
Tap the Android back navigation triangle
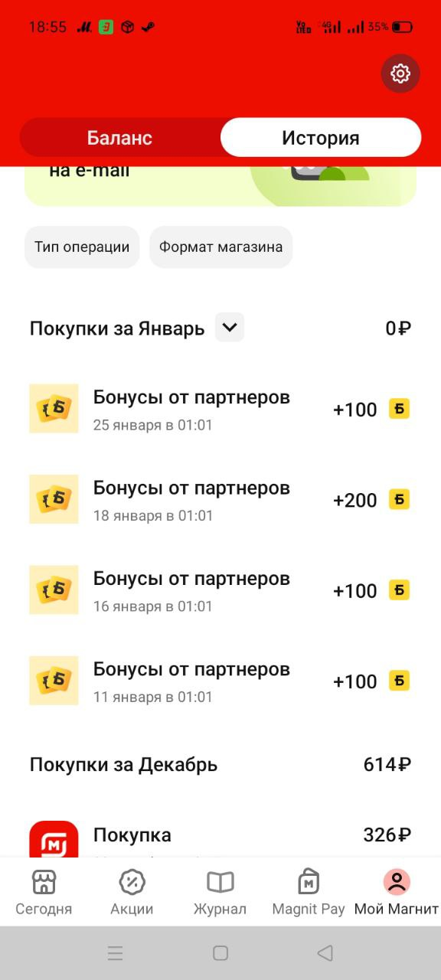[325, 953]
